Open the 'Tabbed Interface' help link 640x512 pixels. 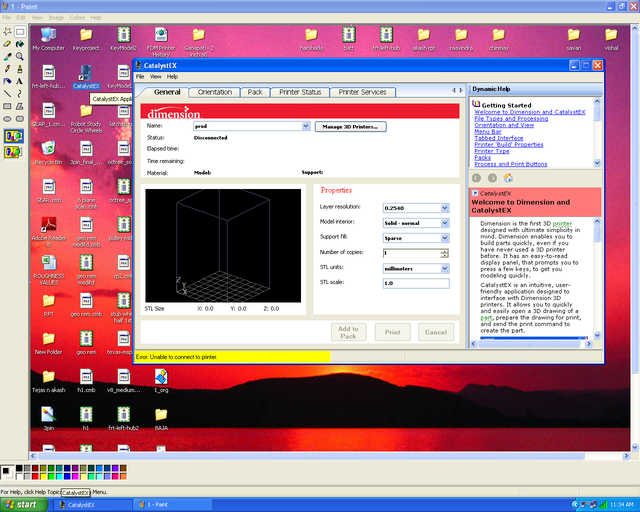[499, 138]
